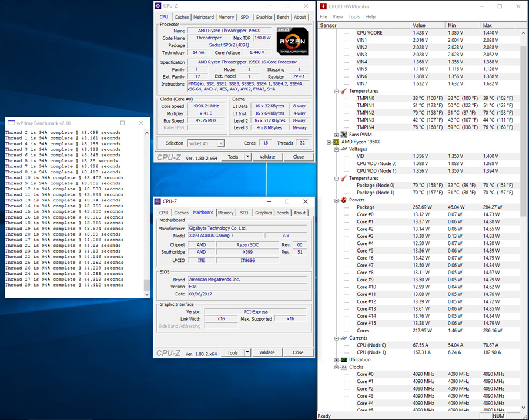Open the Memory tab in lower CPU-Z window

tap(226, 213)
